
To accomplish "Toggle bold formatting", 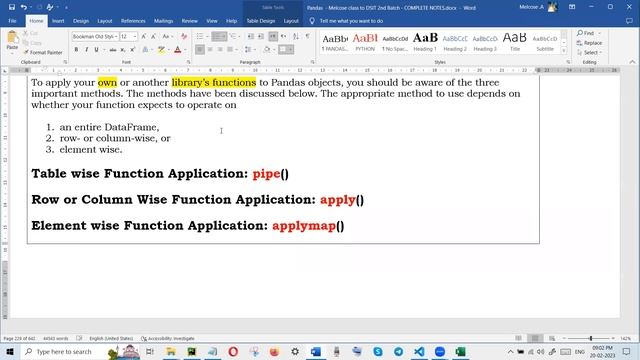I will pos(76,49).
